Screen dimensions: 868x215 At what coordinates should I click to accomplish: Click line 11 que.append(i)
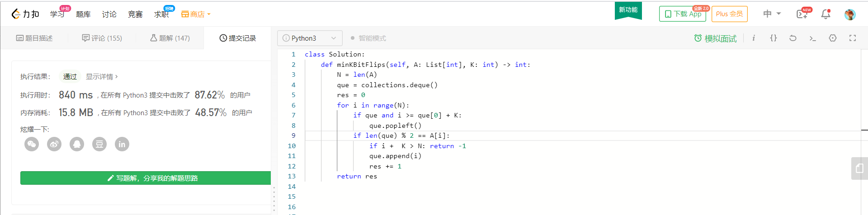(395, 156)
